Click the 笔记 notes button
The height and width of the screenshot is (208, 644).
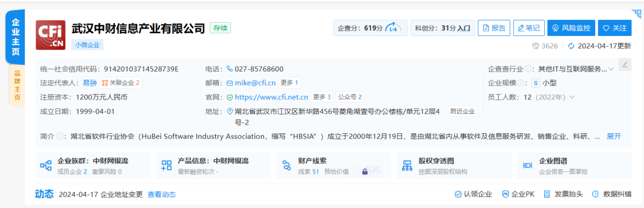pyautogui.click(x=529, y=27)
